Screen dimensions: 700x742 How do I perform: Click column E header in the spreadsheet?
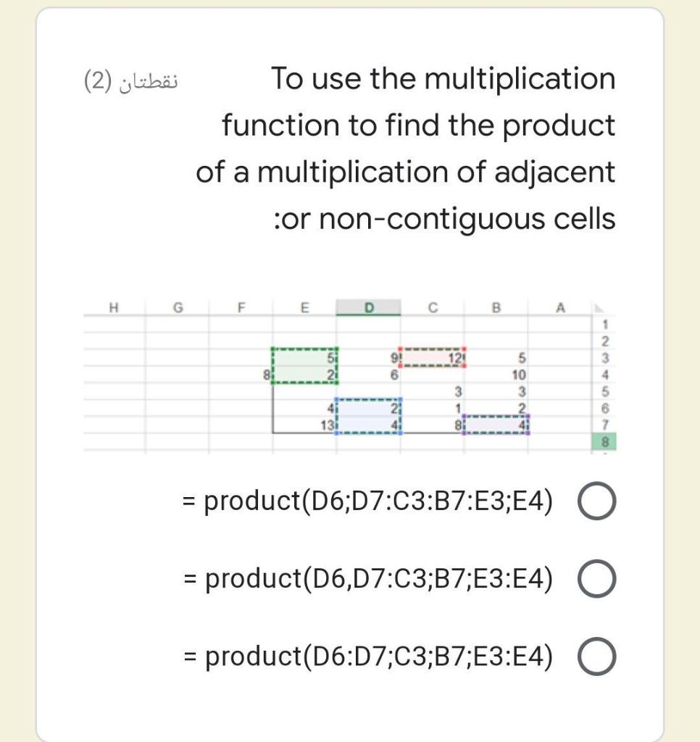[x=305, y=307]
